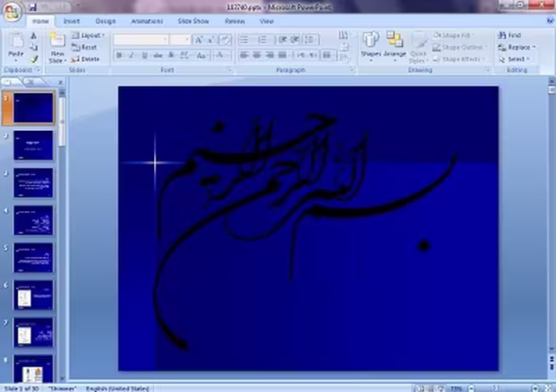This screenshot has width=556, height=392.
Task: Open the Select menu in Editing
Action: pos(515,60)
